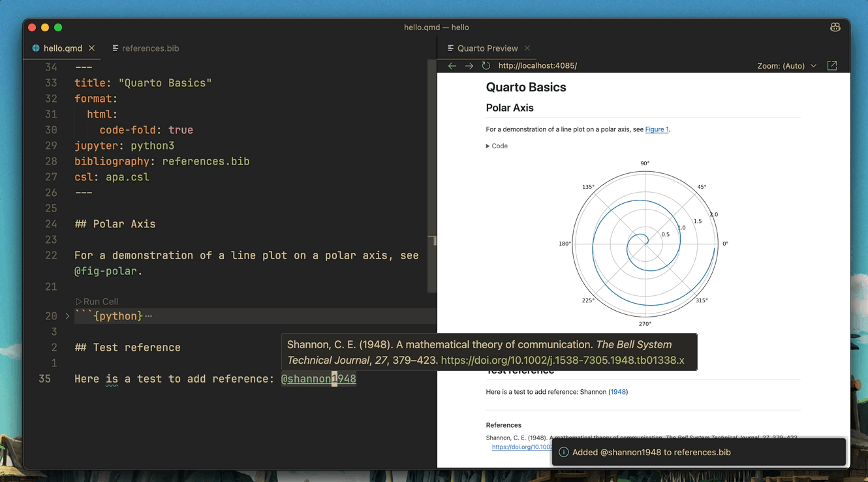Close the Quarto Preview tab

point(527,48)
